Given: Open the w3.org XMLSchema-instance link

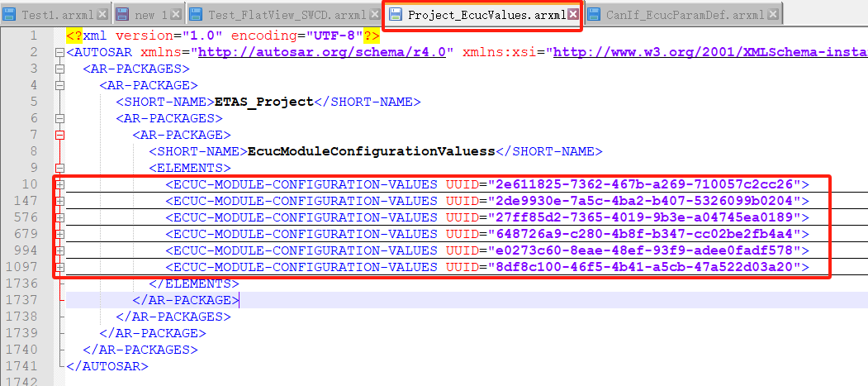Looking at the screenshot, I should [x=710, y=53].
